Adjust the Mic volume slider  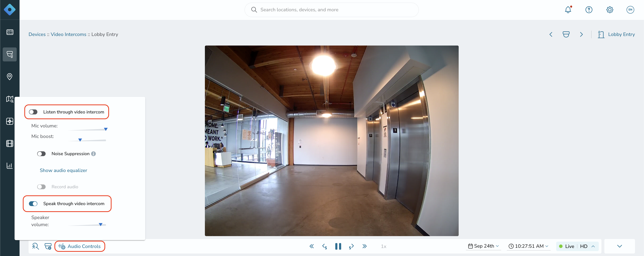[x=88, y=129]
